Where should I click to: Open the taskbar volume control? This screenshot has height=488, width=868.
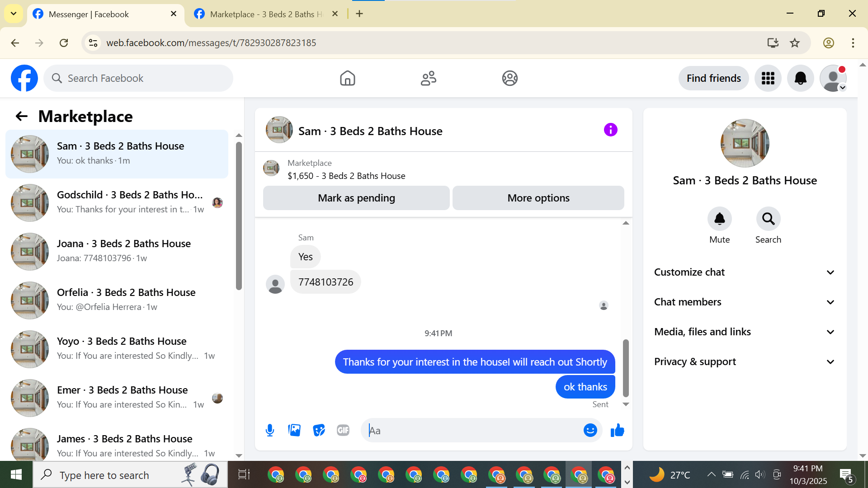759,474
